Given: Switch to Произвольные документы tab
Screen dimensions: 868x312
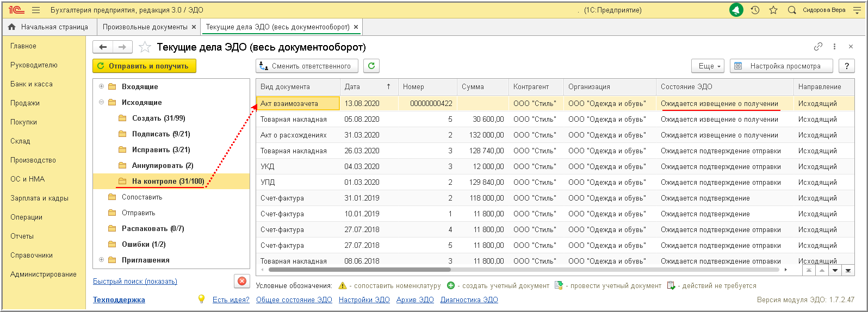Looking at the screenshot, I should pyautogui.click(x=145, y=27).
